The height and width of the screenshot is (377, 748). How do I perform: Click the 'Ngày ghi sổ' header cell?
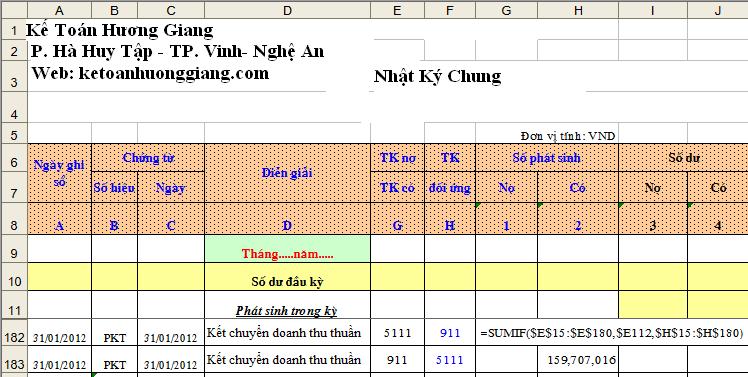(60, 173)
